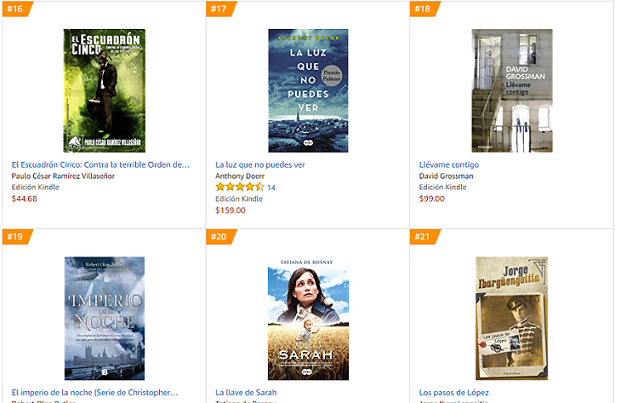Open La llave de Sarah cover image
621x403 pixels.
click(308, 318)
